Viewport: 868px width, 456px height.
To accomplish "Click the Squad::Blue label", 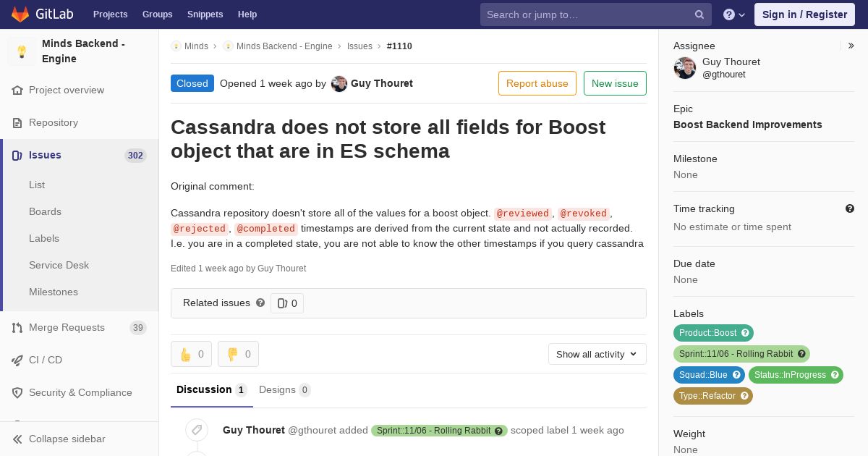I will coord(703,375).
